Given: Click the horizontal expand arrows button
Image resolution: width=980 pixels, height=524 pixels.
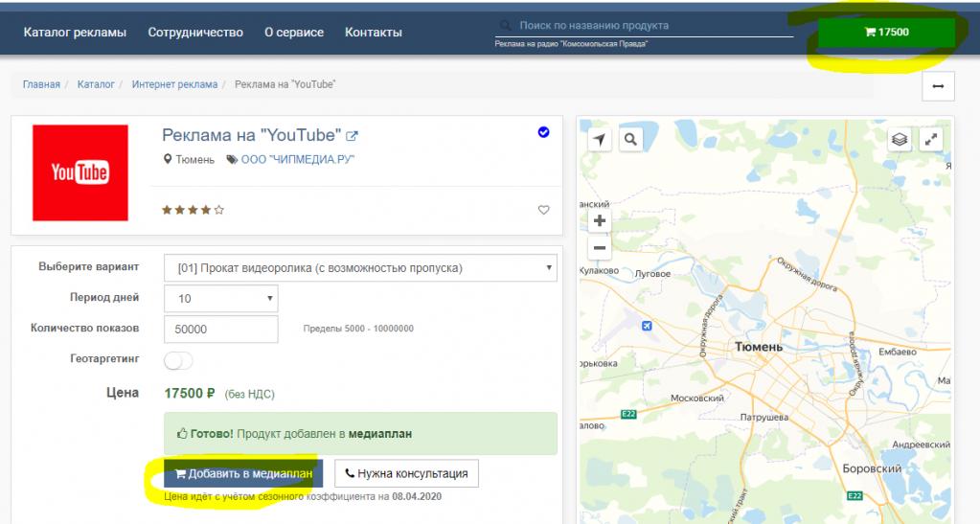Looking at the screenshot, I should (937, 86).
